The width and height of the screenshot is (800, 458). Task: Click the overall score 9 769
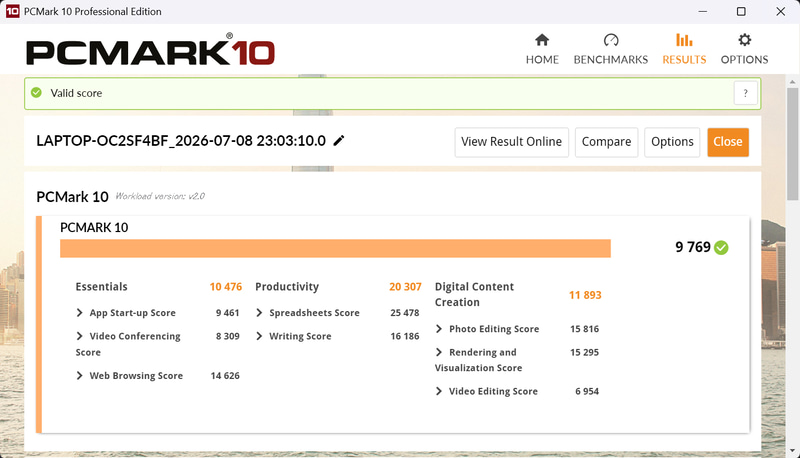(x=693, y=247)
